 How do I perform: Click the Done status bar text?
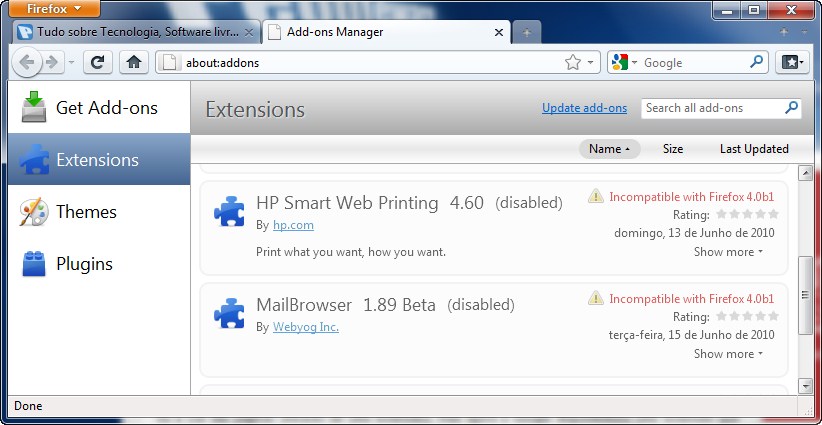[28, 406]
